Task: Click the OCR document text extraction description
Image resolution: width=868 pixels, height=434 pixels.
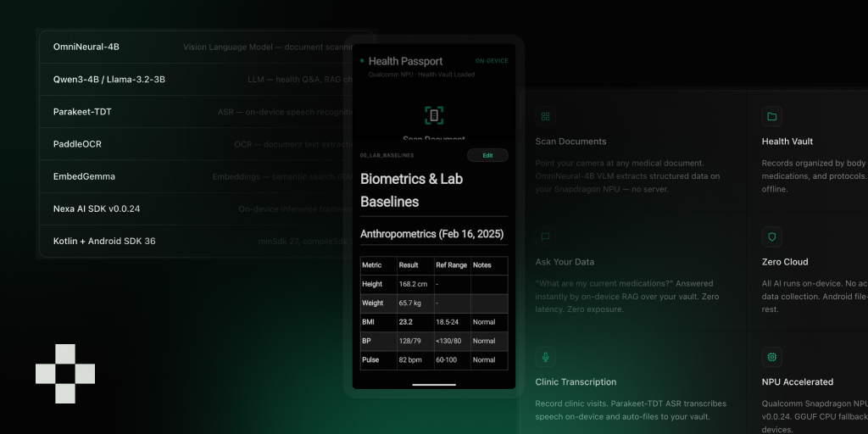Action: 293,144
